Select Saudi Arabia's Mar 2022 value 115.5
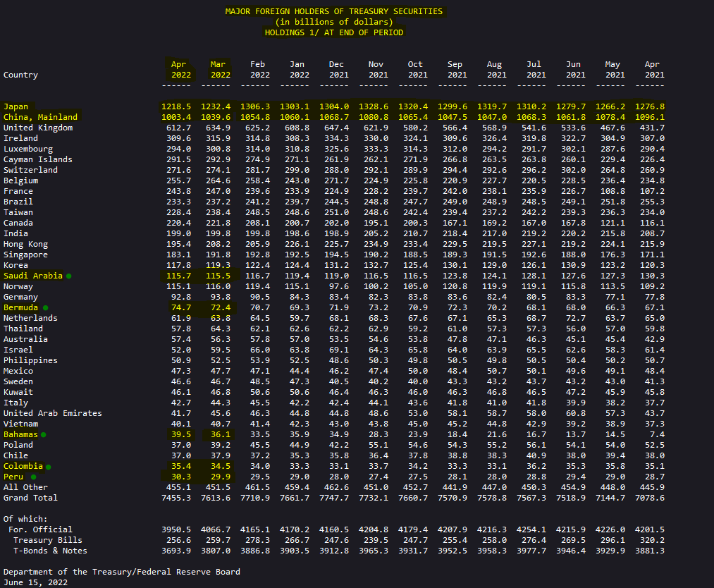 point(218,276)
